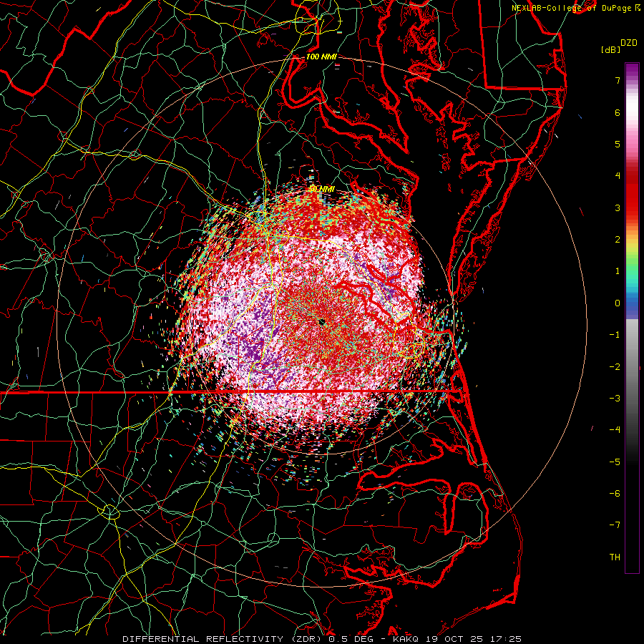Click the "1" value on the color scale
This screenshot has height=644, width=644.
click(x=618, y=271)
